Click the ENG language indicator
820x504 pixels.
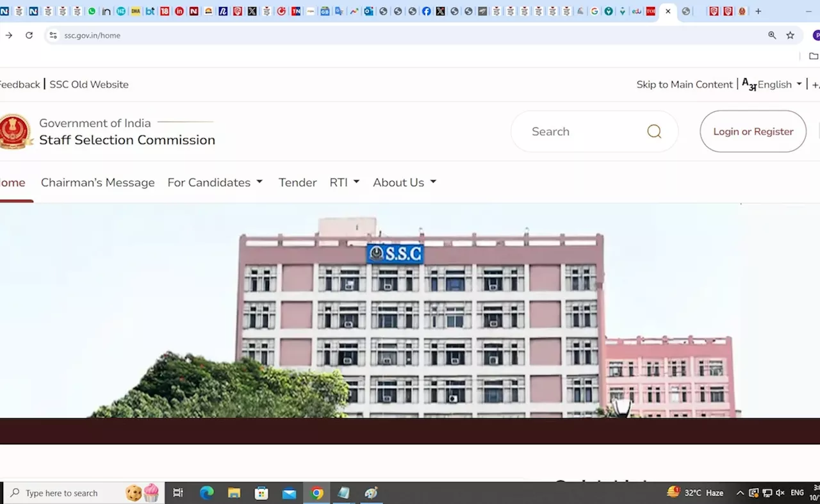(x=798, y=492)
